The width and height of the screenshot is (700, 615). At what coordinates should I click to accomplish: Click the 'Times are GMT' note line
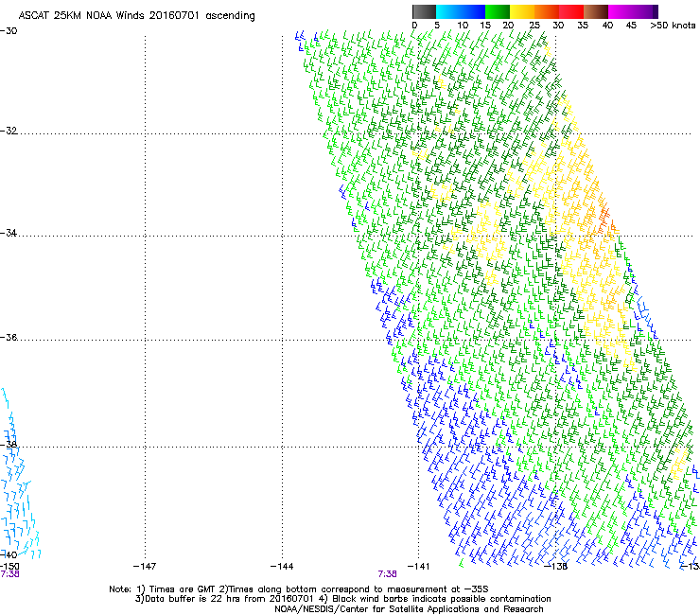(299, 589)
